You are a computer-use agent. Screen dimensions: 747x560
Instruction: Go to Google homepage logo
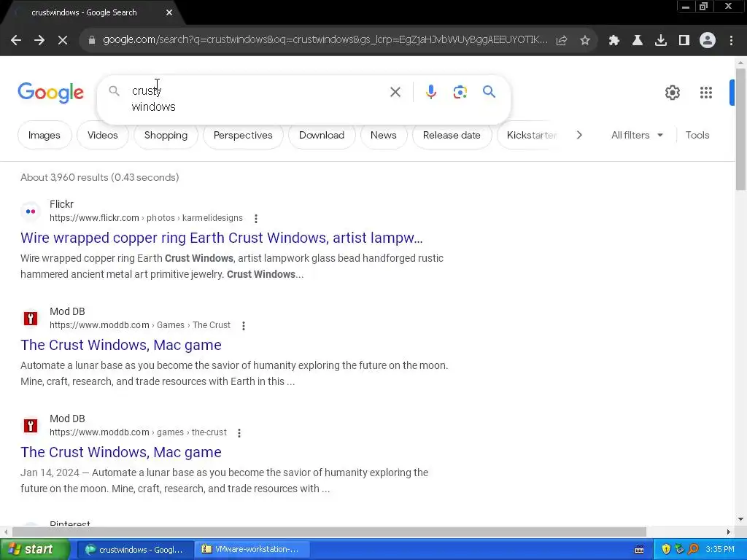point(50,93)
